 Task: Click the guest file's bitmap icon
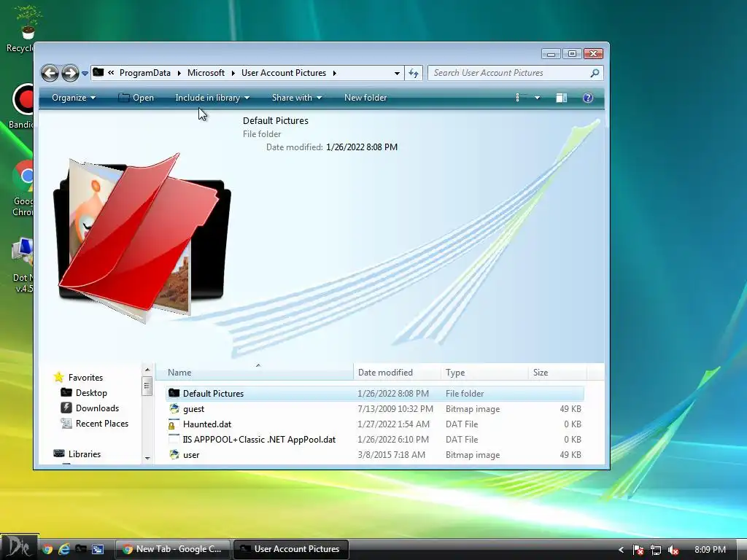coord(174,408)
